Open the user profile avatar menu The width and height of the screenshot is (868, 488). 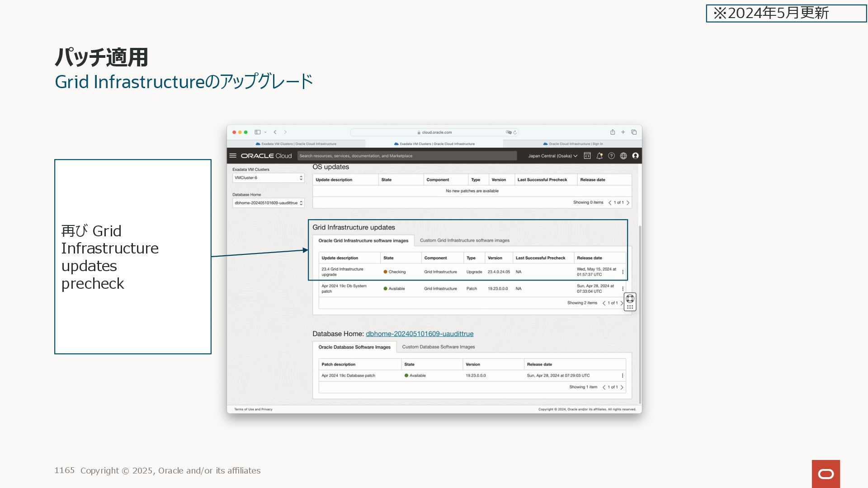[x=635, y=155]
